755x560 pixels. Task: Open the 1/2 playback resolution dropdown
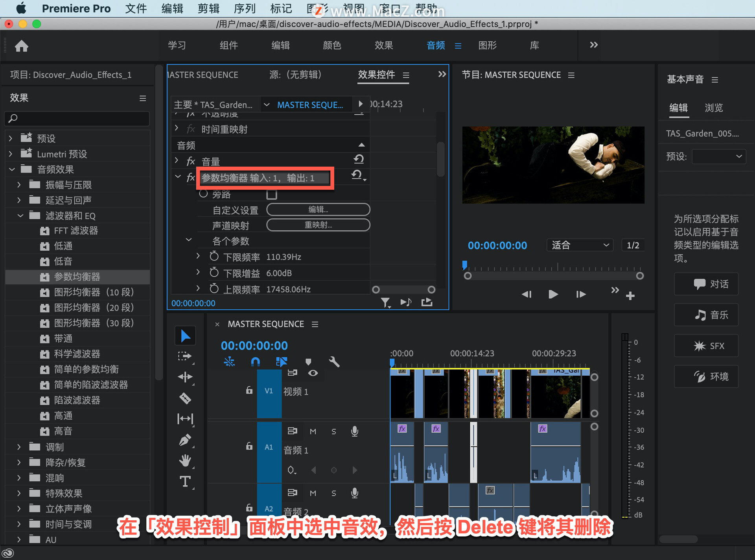633,245
